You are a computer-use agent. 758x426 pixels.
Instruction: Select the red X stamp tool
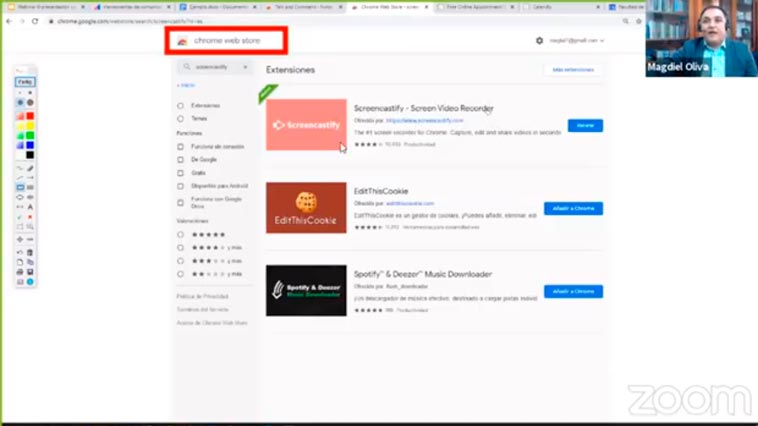click(x=30, y=217)
